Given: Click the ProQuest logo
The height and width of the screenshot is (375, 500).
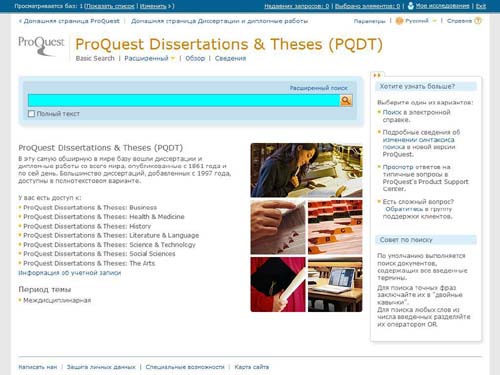Looking at the screenshot, I should click(41, 46).
